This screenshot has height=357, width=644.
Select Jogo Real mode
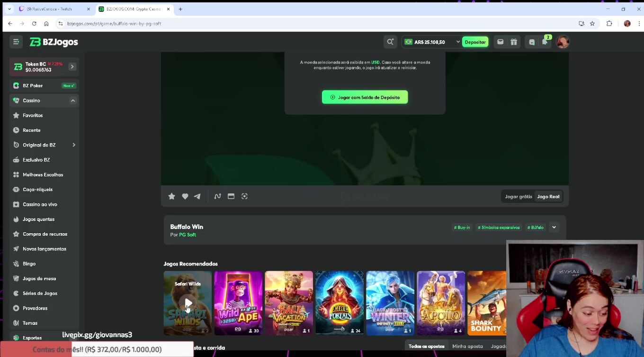(548, 196)
